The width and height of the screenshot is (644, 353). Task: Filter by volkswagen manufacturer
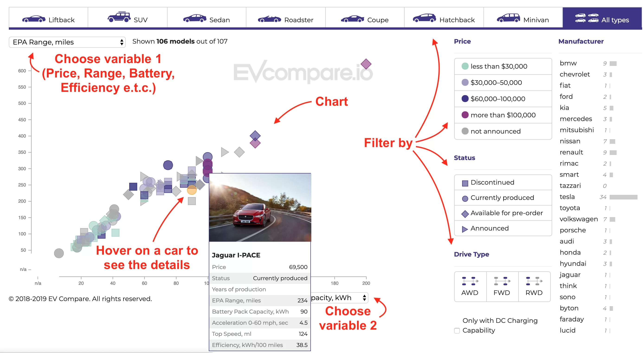click(579, 219)
